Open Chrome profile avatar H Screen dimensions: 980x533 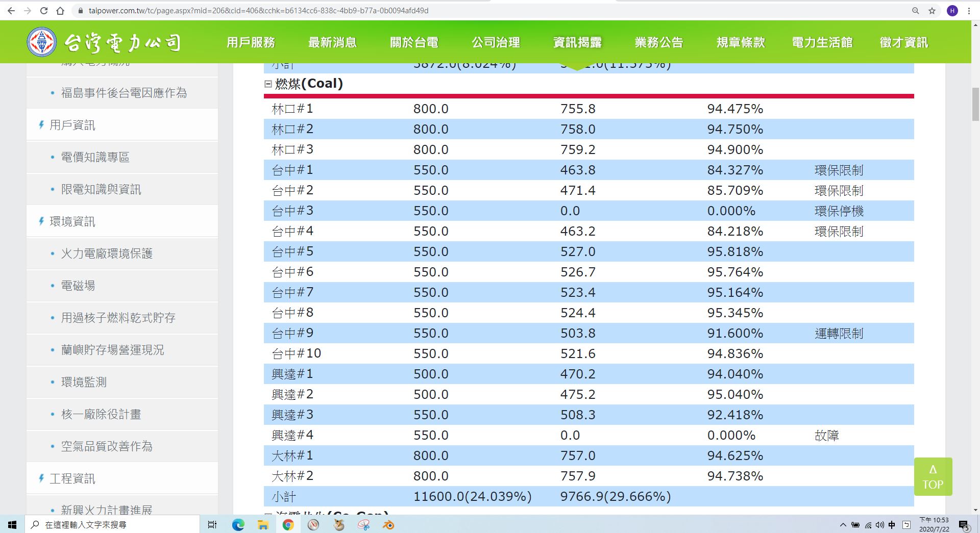[952, 11]
